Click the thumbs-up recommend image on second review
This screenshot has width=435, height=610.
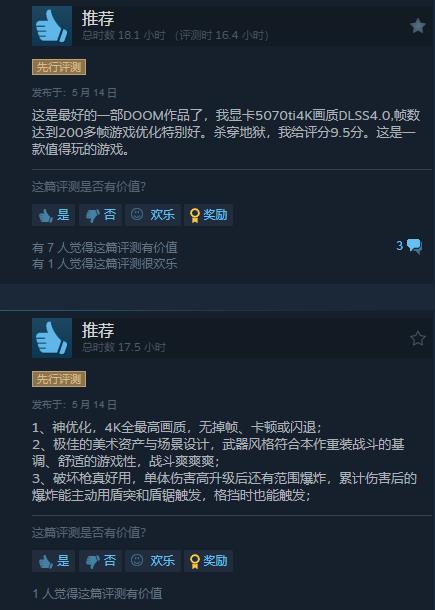pos(52,338)
